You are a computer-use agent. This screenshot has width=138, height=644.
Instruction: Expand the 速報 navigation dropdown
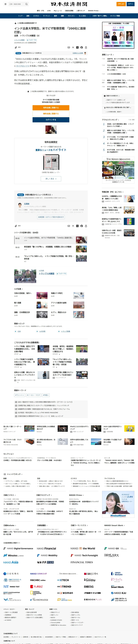tap(29, 16)
